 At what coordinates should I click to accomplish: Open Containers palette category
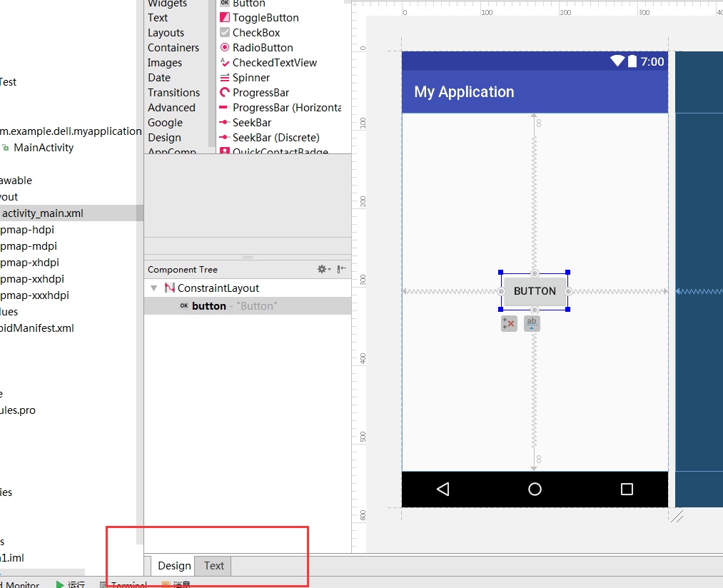pos(173,48)
